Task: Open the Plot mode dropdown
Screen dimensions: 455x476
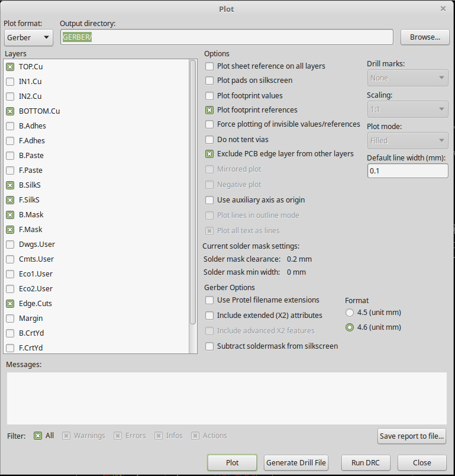Action: pos(407,141)
